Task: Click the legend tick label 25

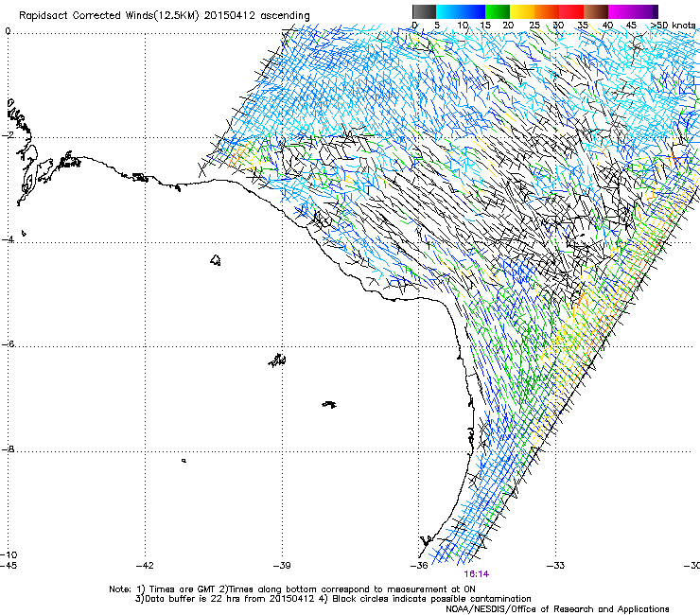Action: click(534, 25)
